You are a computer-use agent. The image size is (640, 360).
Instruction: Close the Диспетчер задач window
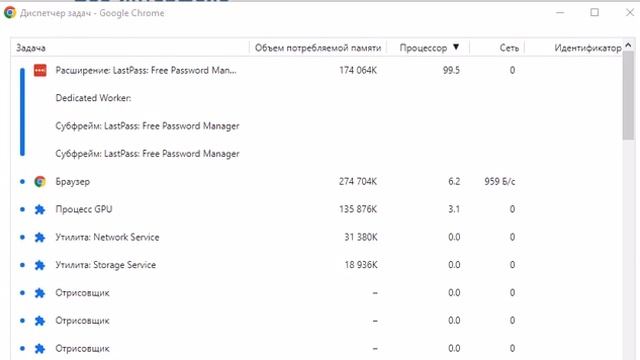point(630,13)
